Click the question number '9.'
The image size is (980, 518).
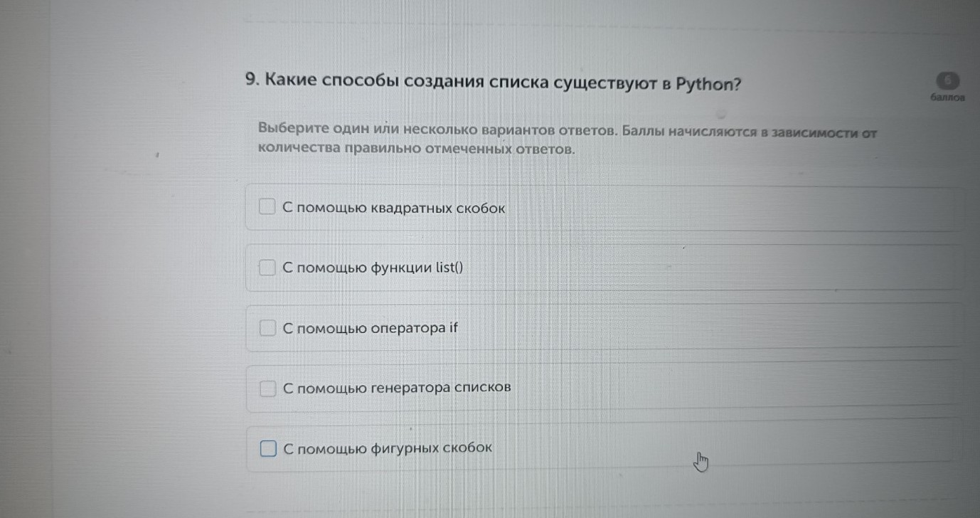pos(250,80)
